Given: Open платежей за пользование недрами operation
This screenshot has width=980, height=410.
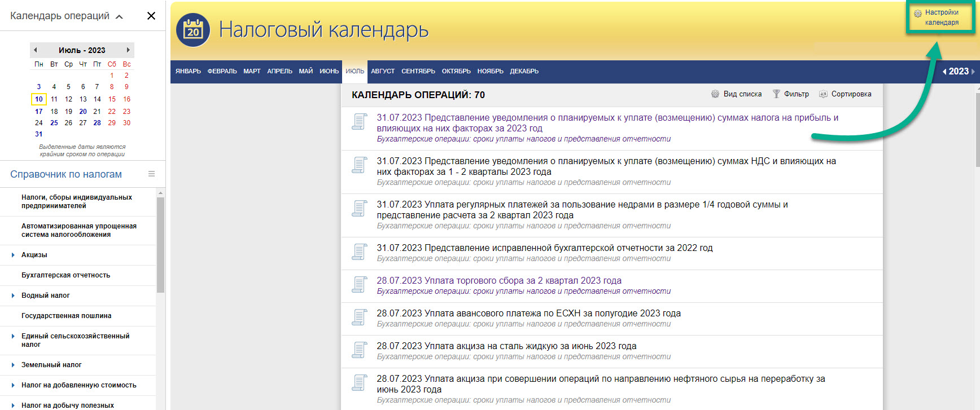Looking at the screenshot, I should 582,210.
